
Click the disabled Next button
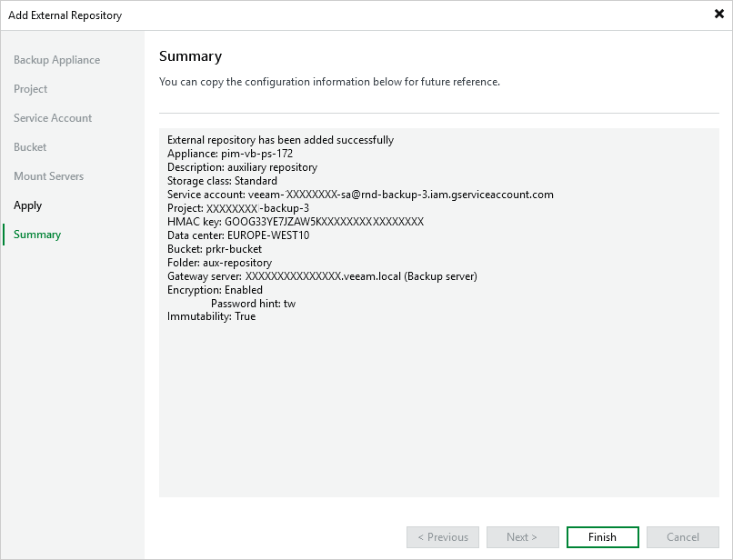(523, 537)
